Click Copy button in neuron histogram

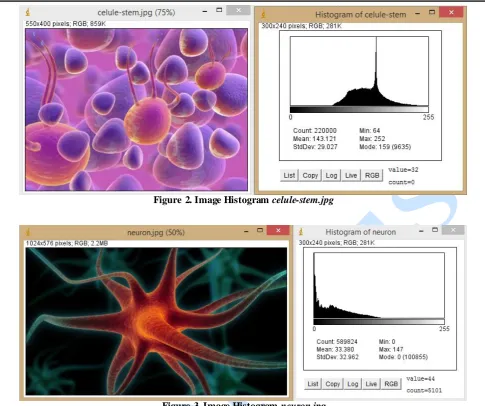(x=333, y=384)
